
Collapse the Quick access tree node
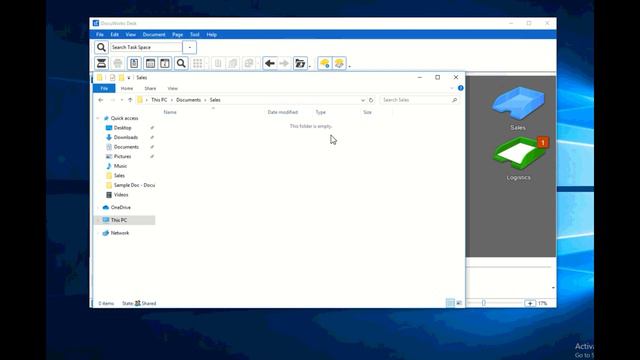tap(98, 118)
